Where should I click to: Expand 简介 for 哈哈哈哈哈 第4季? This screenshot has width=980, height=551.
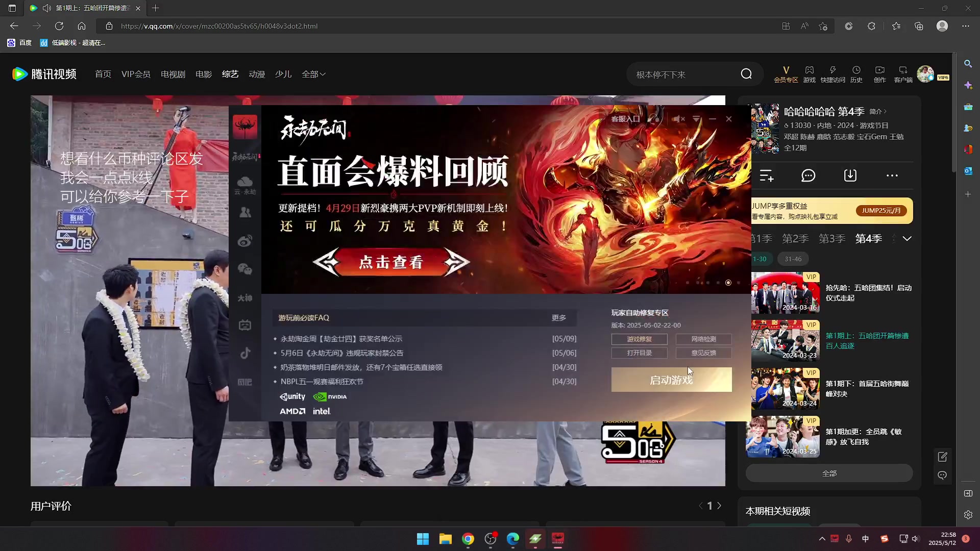click(x=878, y=112)
